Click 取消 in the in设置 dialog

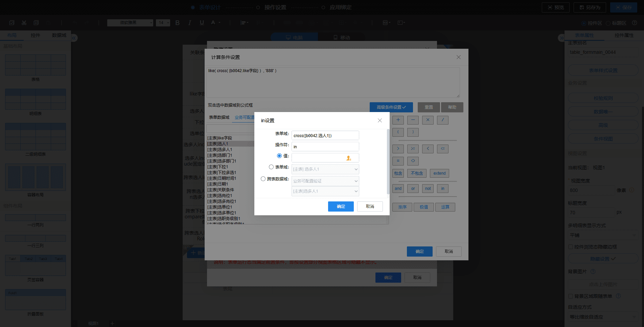coord(370,206)
